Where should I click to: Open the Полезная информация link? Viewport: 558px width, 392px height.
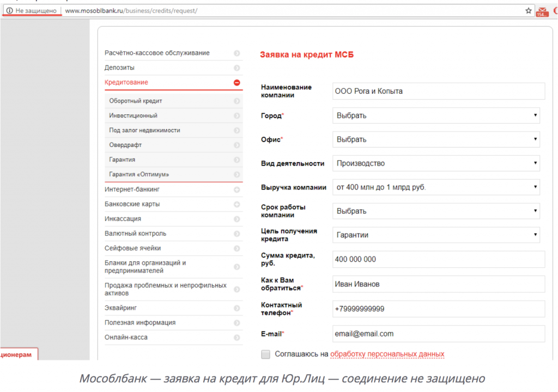pos(140,322)
